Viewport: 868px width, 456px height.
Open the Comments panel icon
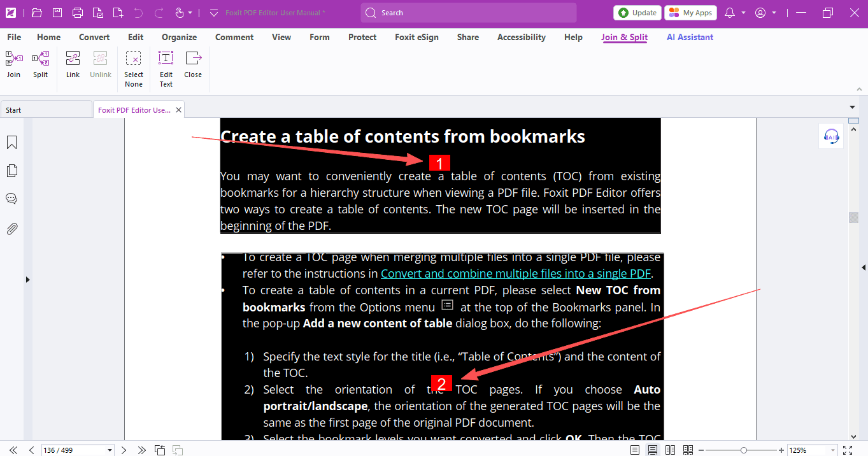[x=11, y=199]
